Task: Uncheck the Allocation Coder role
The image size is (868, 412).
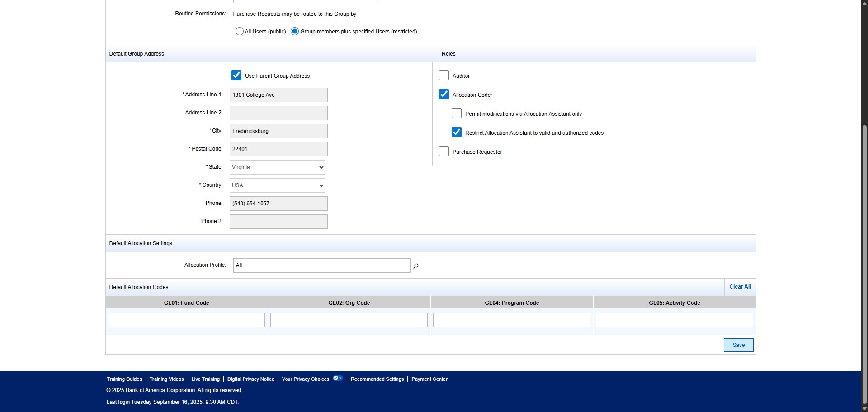Action: tap(444, 95)
